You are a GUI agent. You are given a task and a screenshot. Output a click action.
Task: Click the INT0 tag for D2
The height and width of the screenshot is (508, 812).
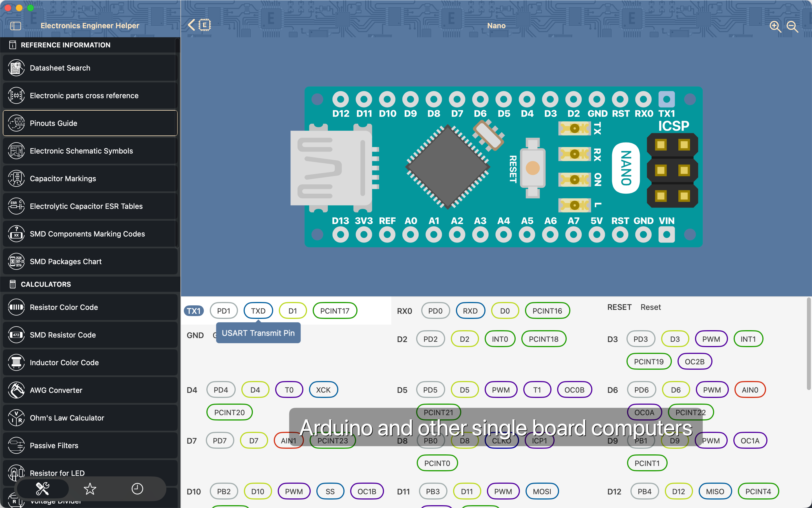[x=500, y=339]
